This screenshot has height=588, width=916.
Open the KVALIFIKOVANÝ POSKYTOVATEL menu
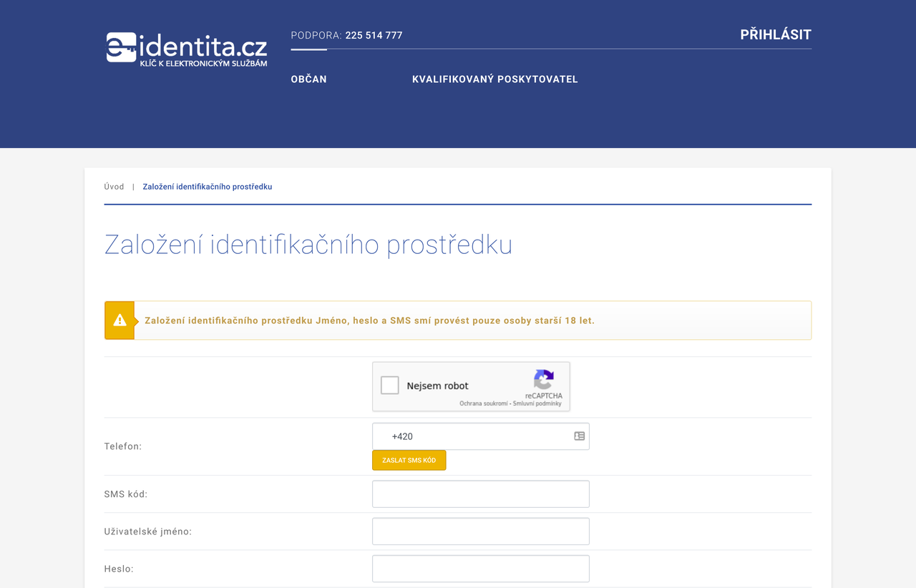point(494,79)
